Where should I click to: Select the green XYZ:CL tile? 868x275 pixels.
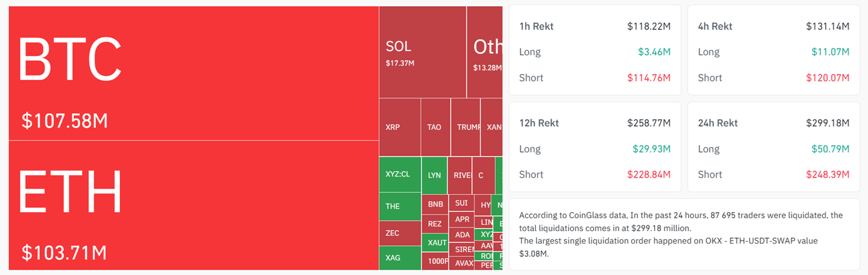[x=399, y=174]
